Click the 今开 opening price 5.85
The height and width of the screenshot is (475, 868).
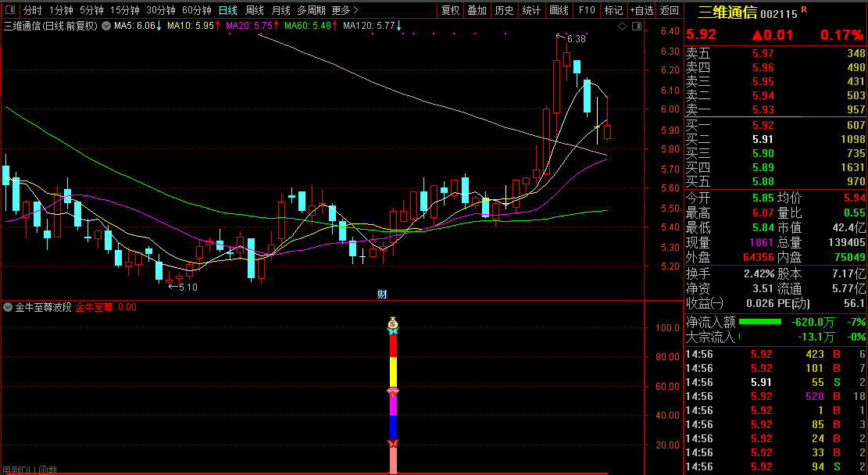(763, 198)
